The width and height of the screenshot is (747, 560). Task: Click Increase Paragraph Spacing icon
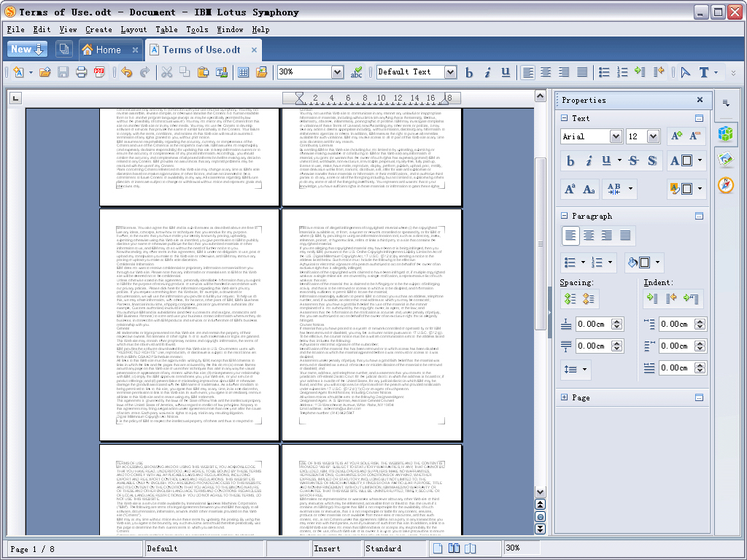570,298
